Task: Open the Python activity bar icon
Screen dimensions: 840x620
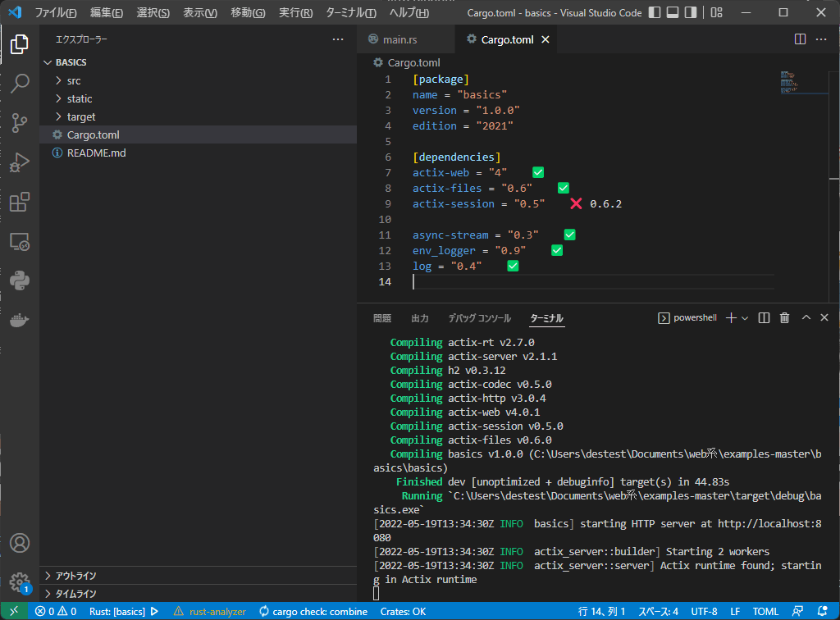Action: pos(20,280)
